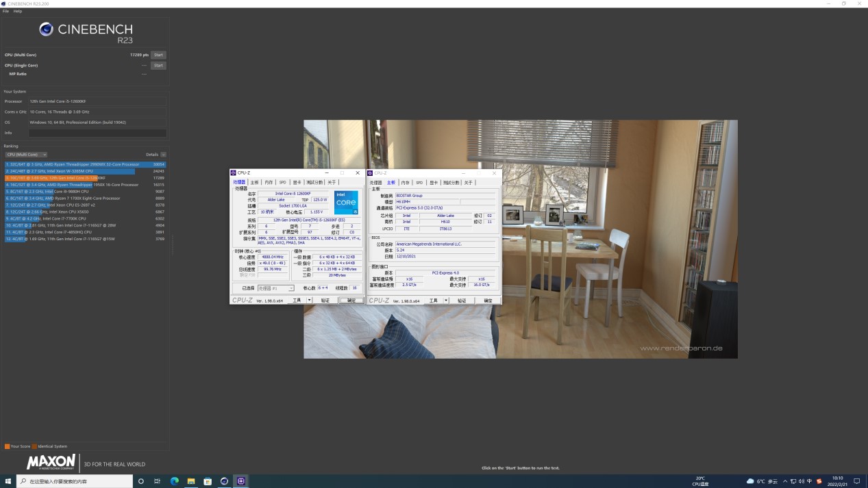Switch to 内存 tab in left CPU-Z
The width and height of the screenshot is (868, 488).
[269, 183]
